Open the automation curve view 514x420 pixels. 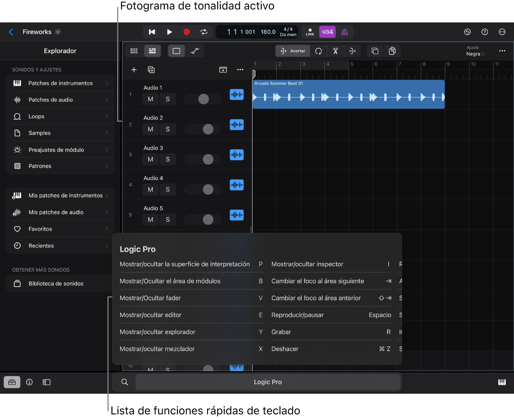coord(195,51)
